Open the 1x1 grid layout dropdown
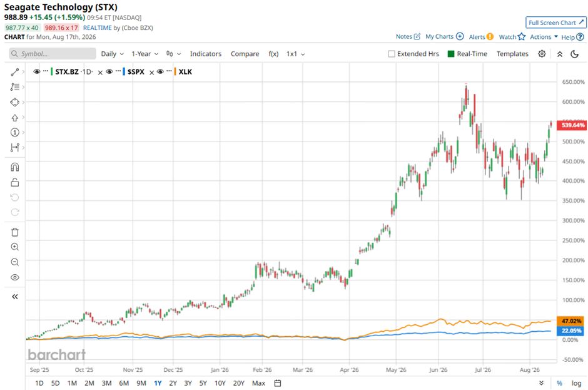This screenshot has width=588, height=390. (x=295, y=54)
